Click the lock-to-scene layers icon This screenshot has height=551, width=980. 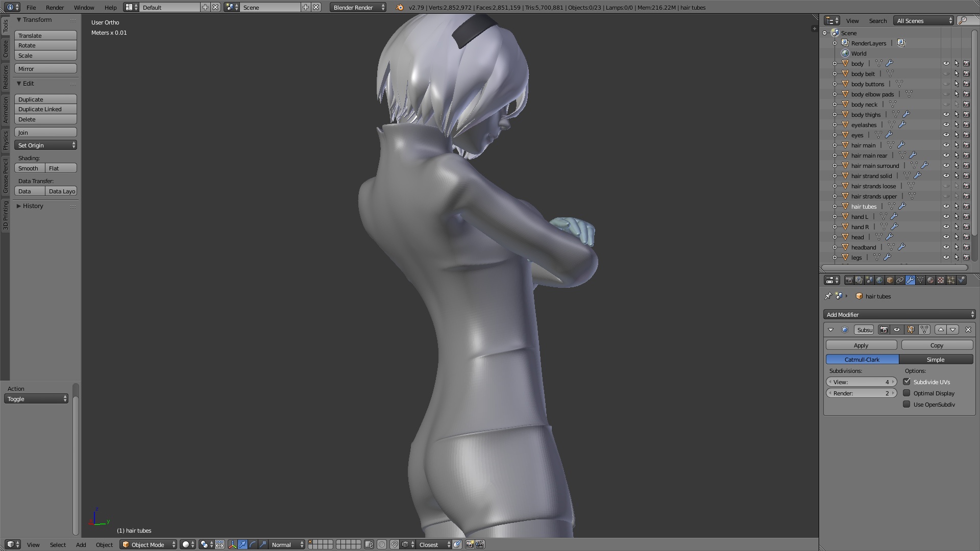(369, 544)
